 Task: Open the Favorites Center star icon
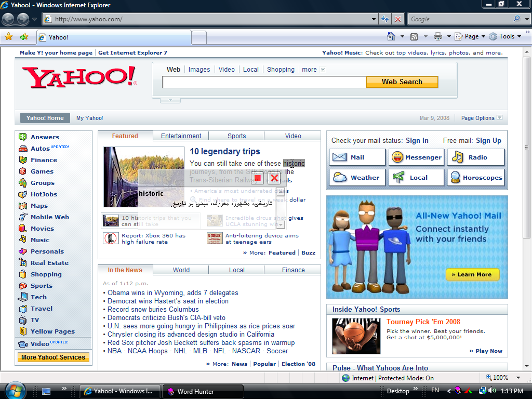click(x=9, y=37)
